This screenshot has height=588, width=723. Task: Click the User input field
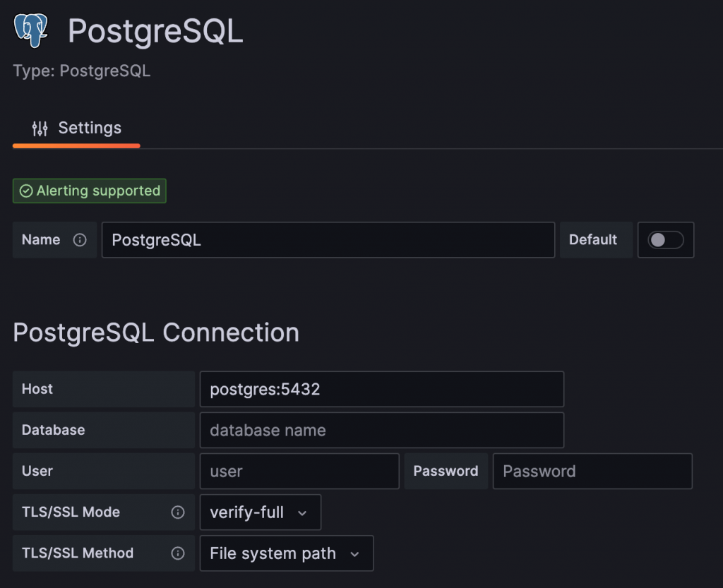tap(299, 471)
